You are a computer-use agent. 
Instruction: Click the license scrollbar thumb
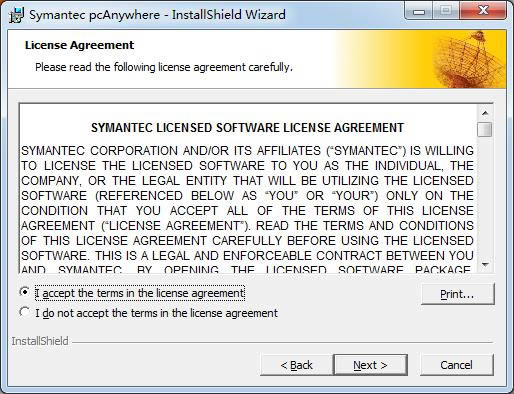pyautogui.click(x=485, y=129)
